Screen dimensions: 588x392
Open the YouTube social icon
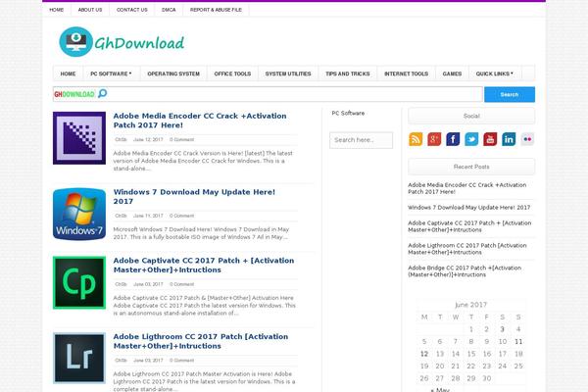pos(490,139)
